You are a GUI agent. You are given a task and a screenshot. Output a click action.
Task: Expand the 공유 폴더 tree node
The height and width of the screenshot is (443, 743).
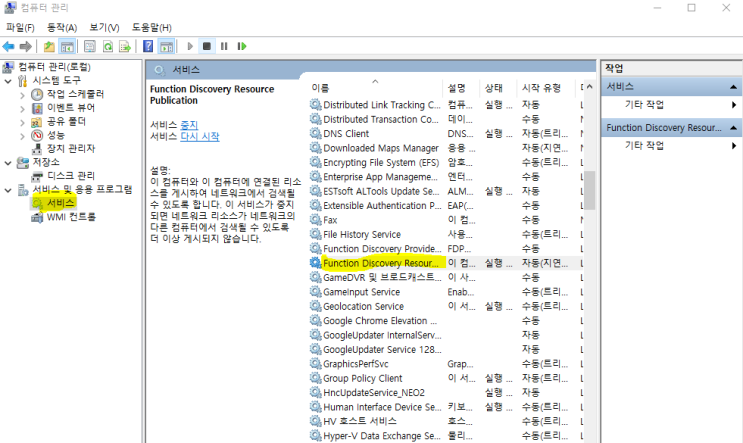[22, 122]
